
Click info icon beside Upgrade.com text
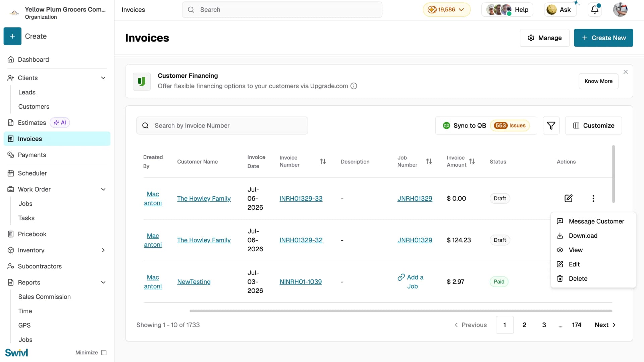click(x=354, y=86)
